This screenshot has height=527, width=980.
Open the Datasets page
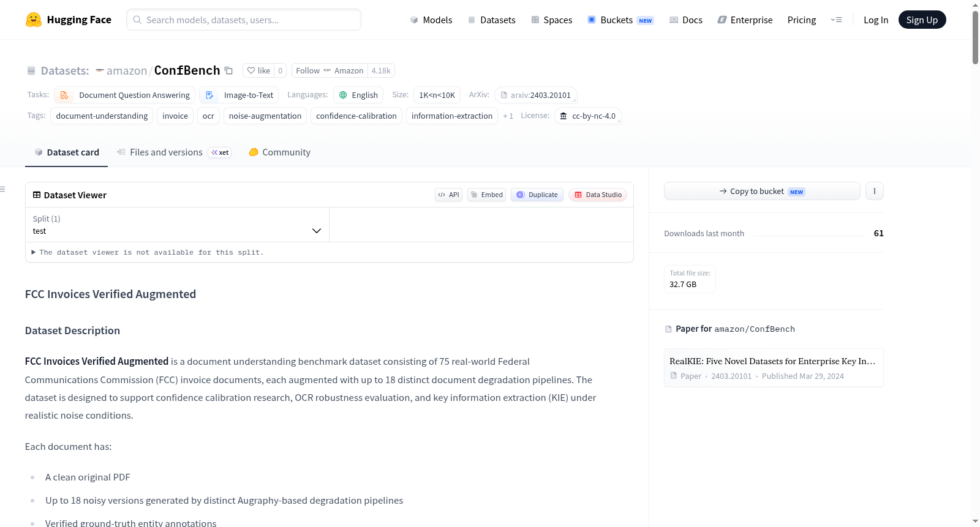coord(491,20)
